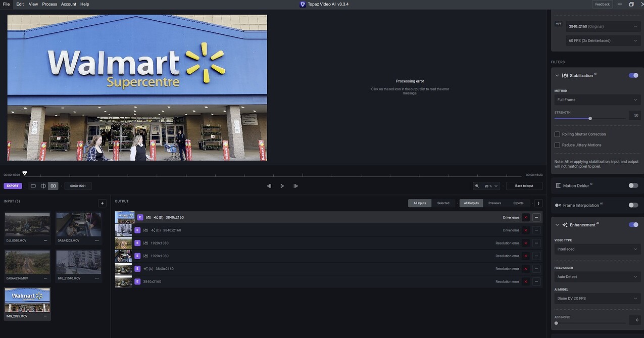Adjust the stabilization Strength slider
This screenshot has height=338, width=644.
tap(590, 118)
